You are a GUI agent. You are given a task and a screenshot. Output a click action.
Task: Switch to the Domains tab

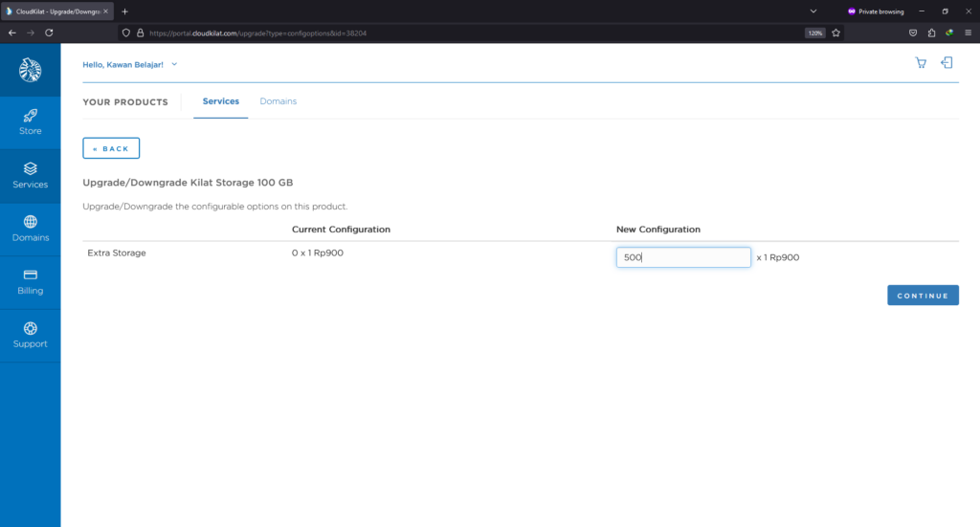[278, 101]
